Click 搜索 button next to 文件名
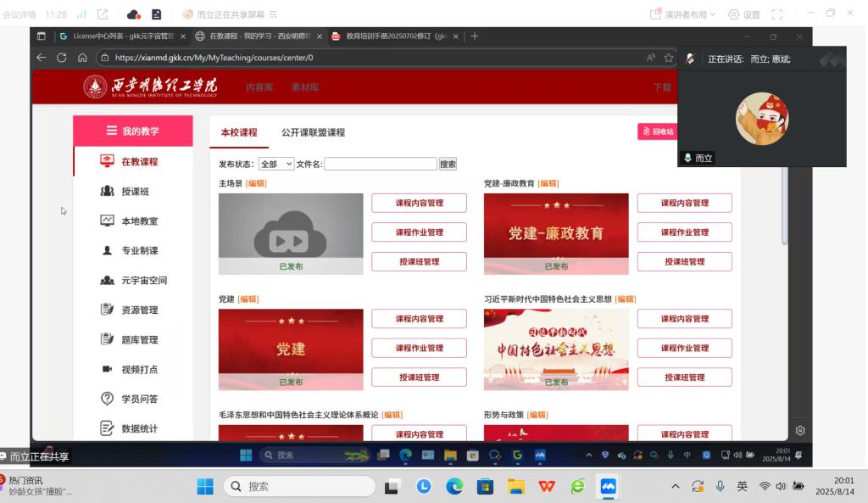 pos(448,165)
